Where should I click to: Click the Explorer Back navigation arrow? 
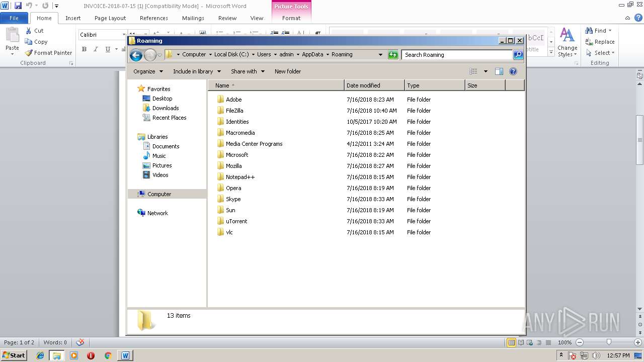click(x=136, y=55)
